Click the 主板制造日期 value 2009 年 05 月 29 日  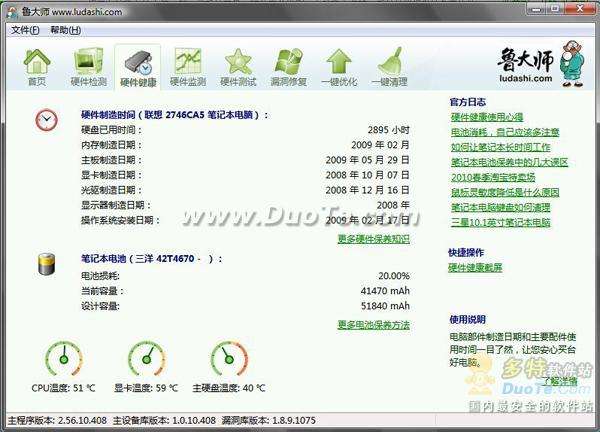(367, 160)
